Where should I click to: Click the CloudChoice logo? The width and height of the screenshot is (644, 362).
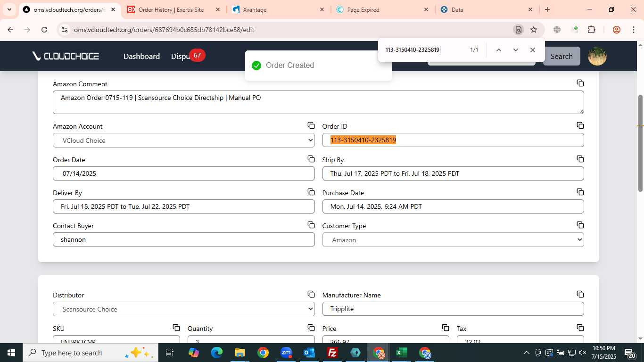pyautogui.click(x=66, y=56)
